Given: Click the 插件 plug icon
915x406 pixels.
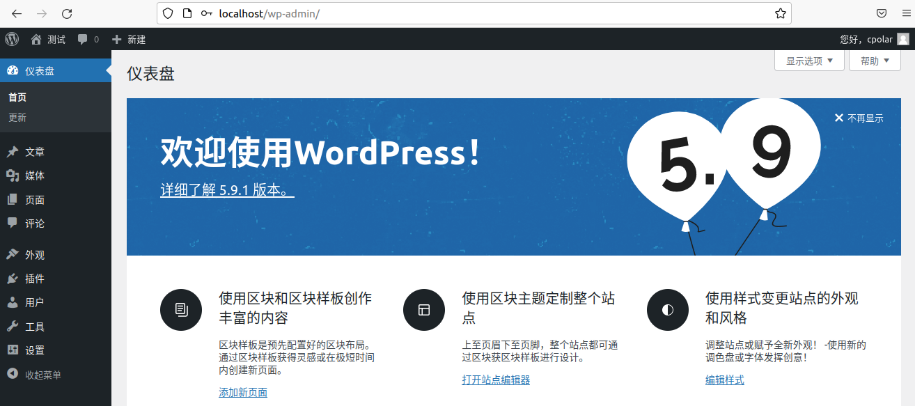Looking at the screenshot, I should (12, 279).
